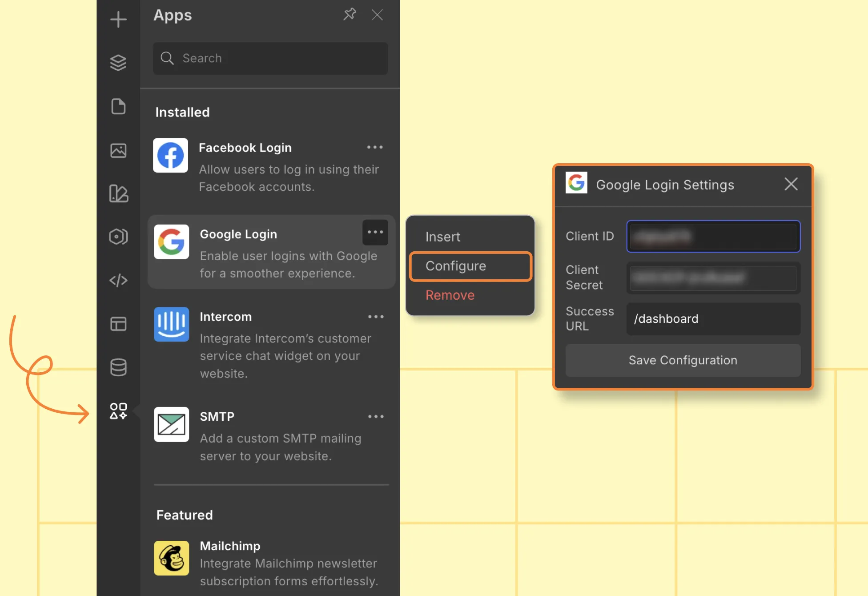The height and width of the screenshot is (596, 868).
Task: Select the Layers panel icon
Action: point(118,62)
